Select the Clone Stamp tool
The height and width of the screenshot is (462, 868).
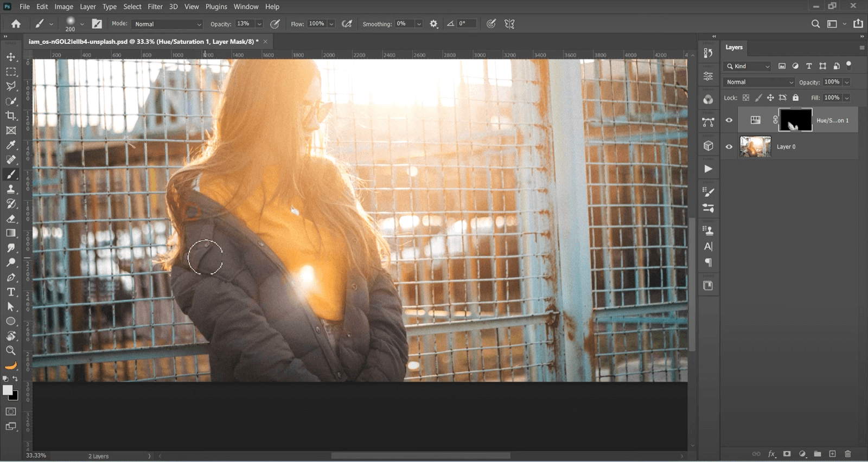tap(11, 189)
